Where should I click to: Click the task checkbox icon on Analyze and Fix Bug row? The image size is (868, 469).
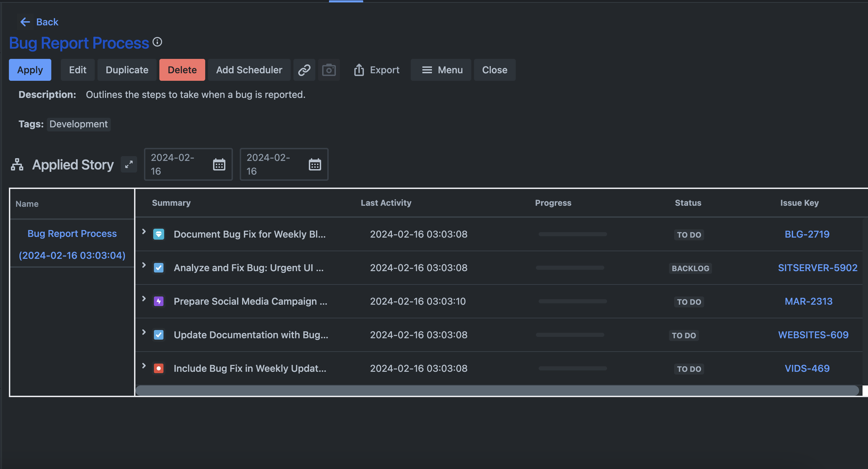click(159, 268)
